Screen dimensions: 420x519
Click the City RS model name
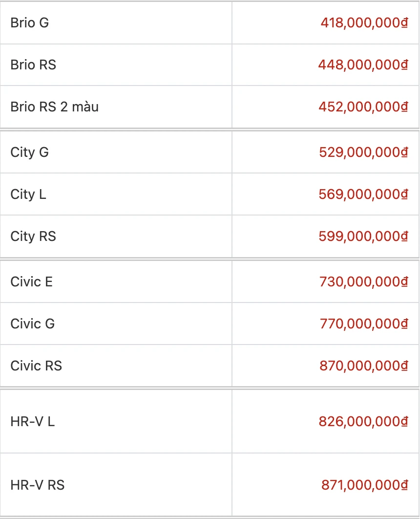(x=33, y=237)
